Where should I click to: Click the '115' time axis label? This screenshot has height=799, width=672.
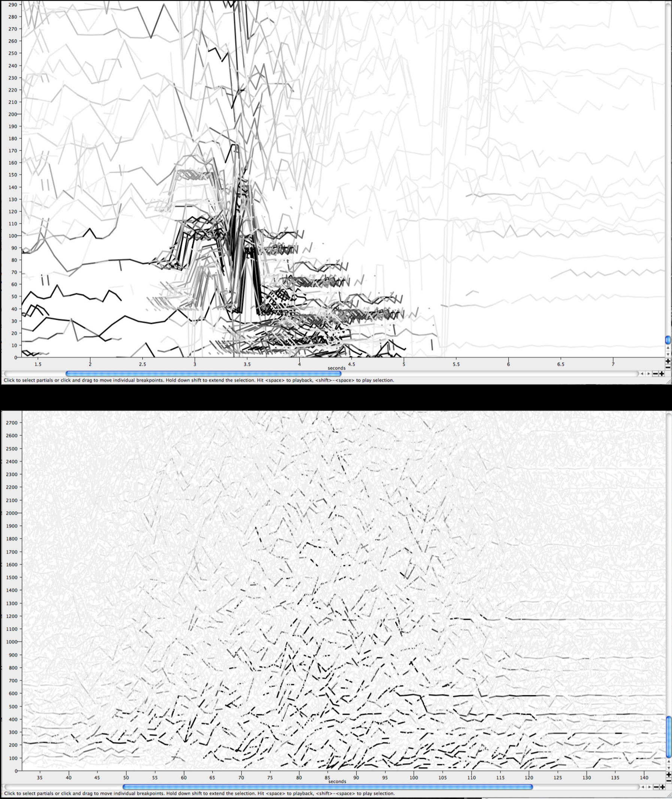pos(500,778)
